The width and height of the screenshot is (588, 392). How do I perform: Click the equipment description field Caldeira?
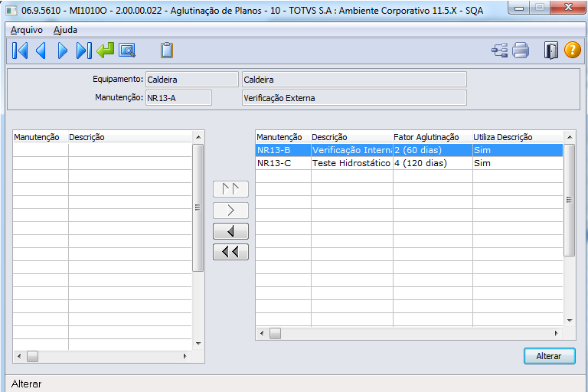354,80
